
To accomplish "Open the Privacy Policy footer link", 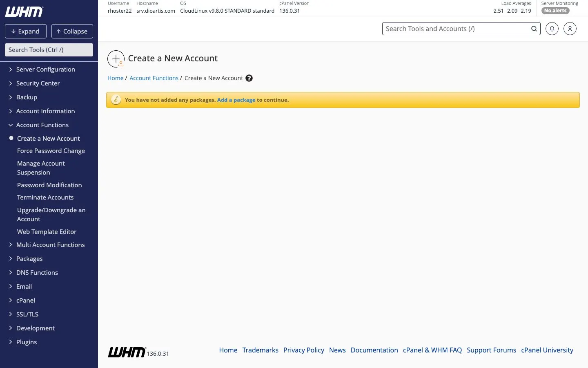I will coord(304,350).
